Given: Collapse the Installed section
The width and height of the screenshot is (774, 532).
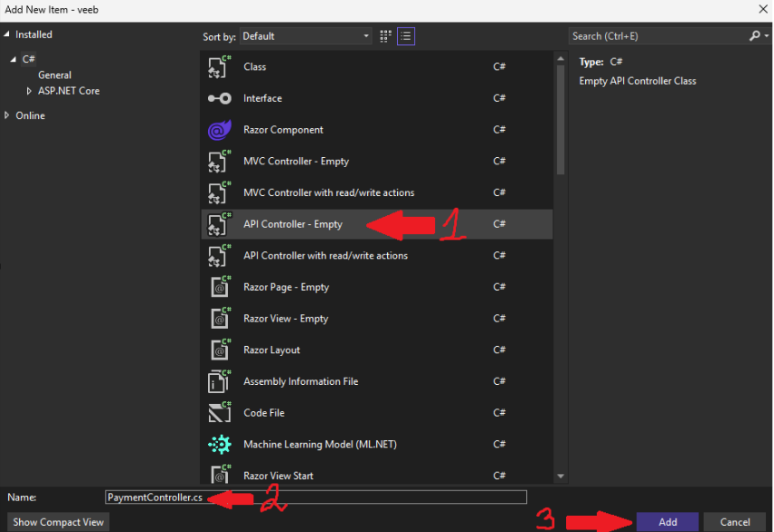Looking at the screenshot, I should (8, 34).
